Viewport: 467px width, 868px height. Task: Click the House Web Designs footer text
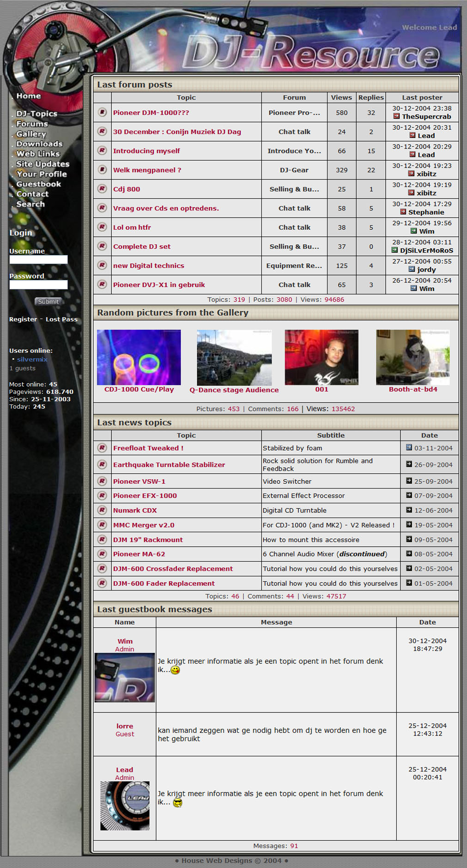coord(231,861)
